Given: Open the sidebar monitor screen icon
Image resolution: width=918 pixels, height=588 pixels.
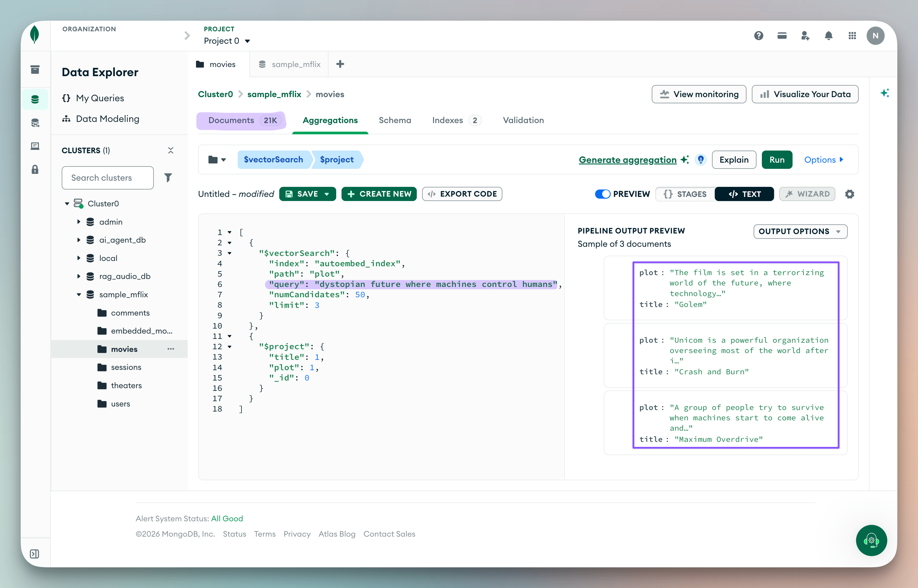Looking at the screenshot, I should (35, 146).
